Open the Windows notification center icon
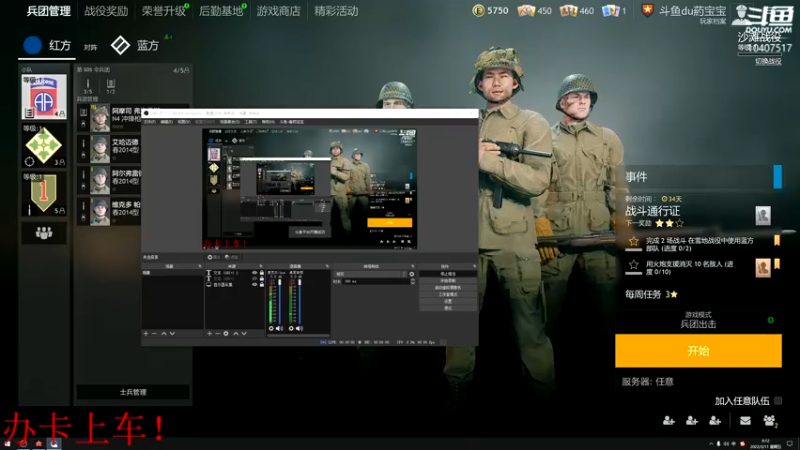This screenshot has height=450, width=800. pos(790,444)
